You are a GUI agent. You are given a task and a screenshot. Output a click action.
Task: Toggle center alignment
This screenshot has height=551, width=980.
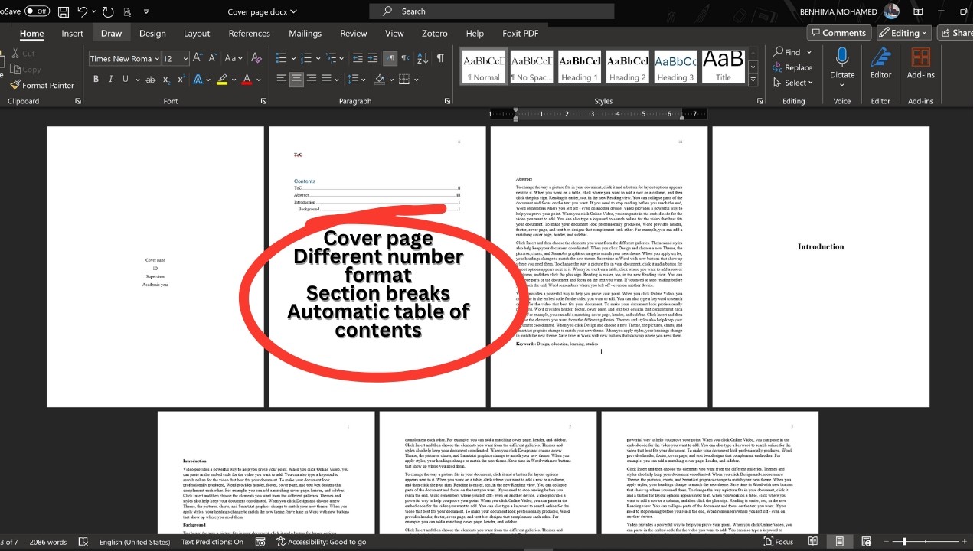297,79
